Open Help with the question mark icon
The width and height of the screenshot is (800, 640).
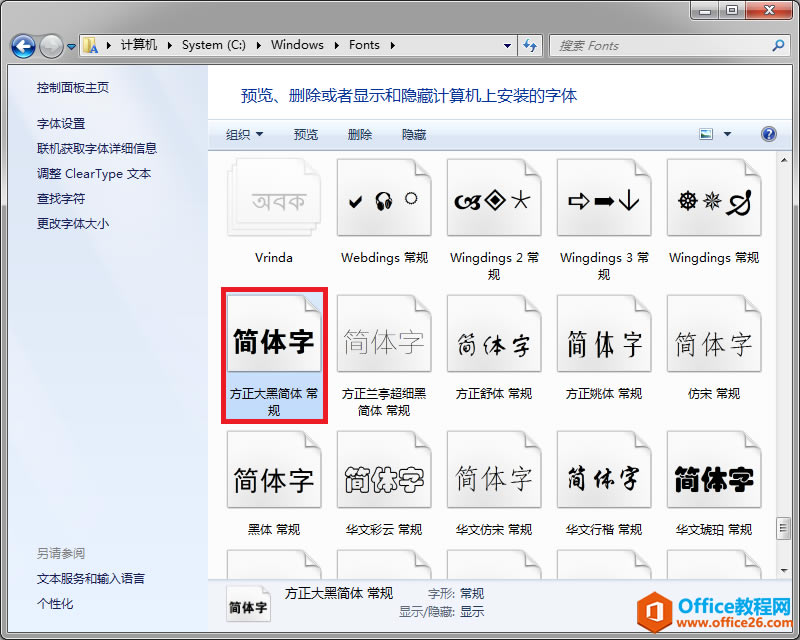768,134
